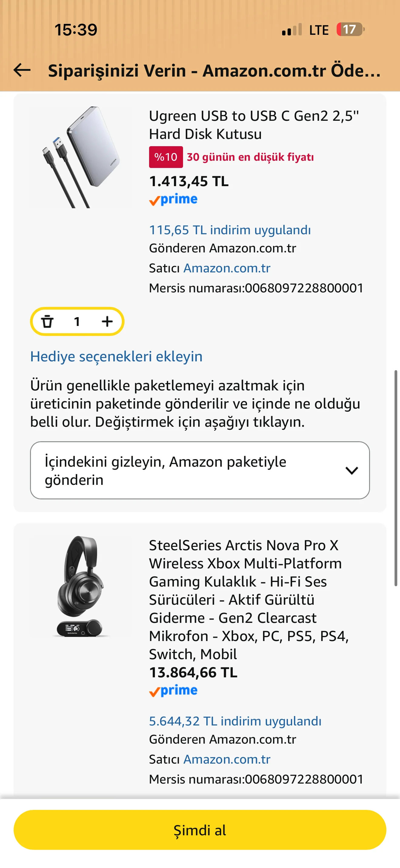Tap the %10 discount badge
This screenshot has width=400, height=868.
[x=166, y=157]
